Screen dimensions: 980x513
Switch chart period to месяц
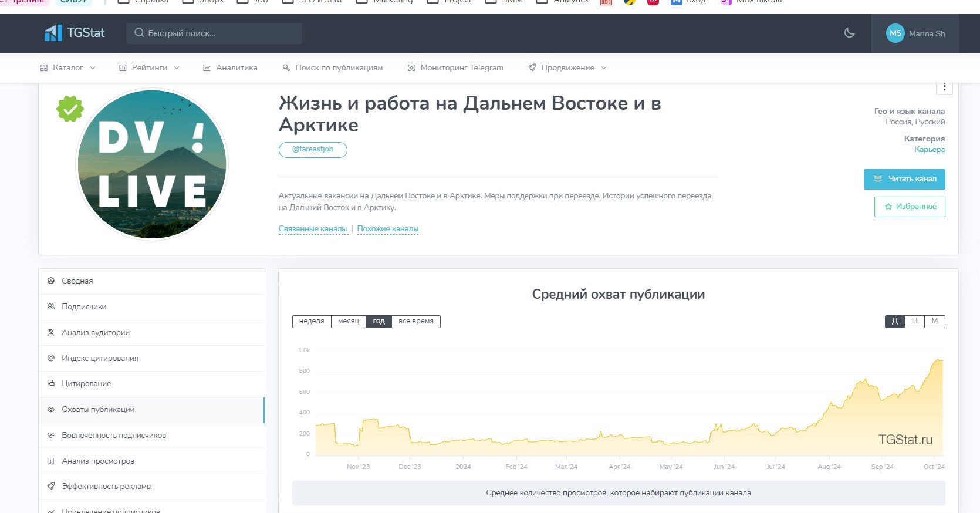(x=349, y=322)
